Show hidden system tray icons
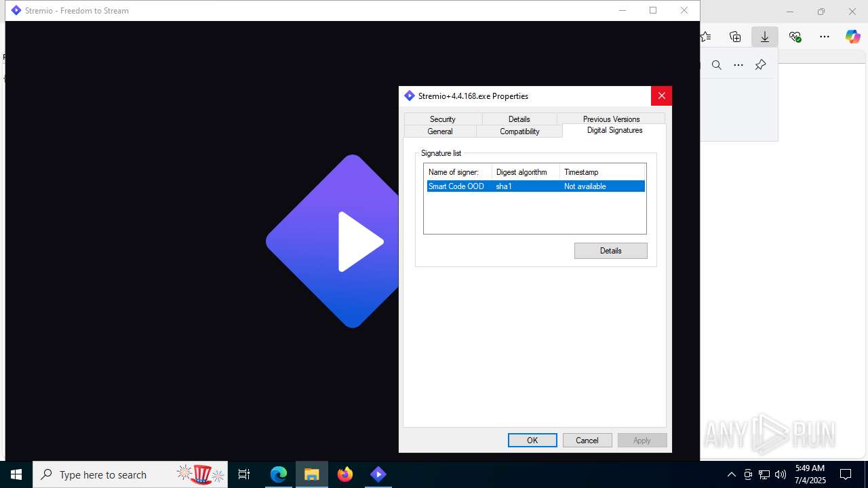The width and height of the screenshot is (868, 488). tap(731, 474)
